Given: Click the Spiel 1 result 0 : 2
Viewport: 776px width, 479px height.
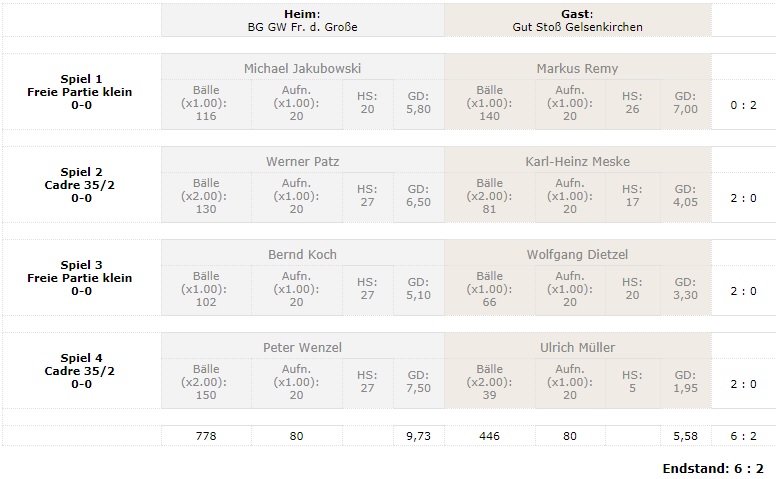Looking at the screenshot, I should point(742,102).
